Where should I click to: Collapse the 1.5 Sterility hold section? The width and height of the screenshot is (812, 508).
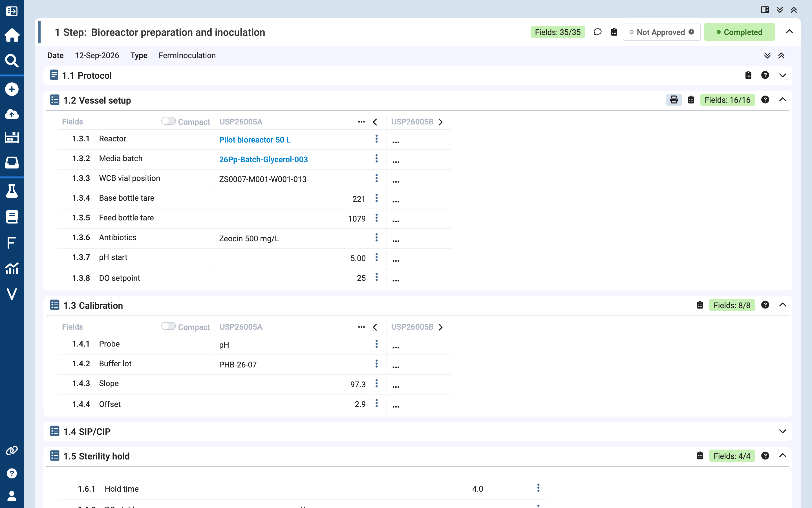coord(782,456)
